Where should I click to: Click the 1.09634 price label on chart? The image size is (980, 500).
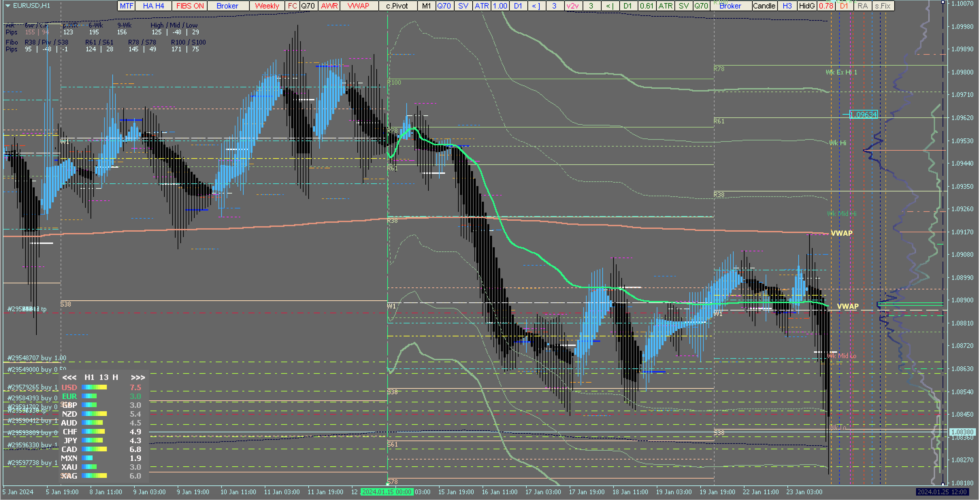863,114
